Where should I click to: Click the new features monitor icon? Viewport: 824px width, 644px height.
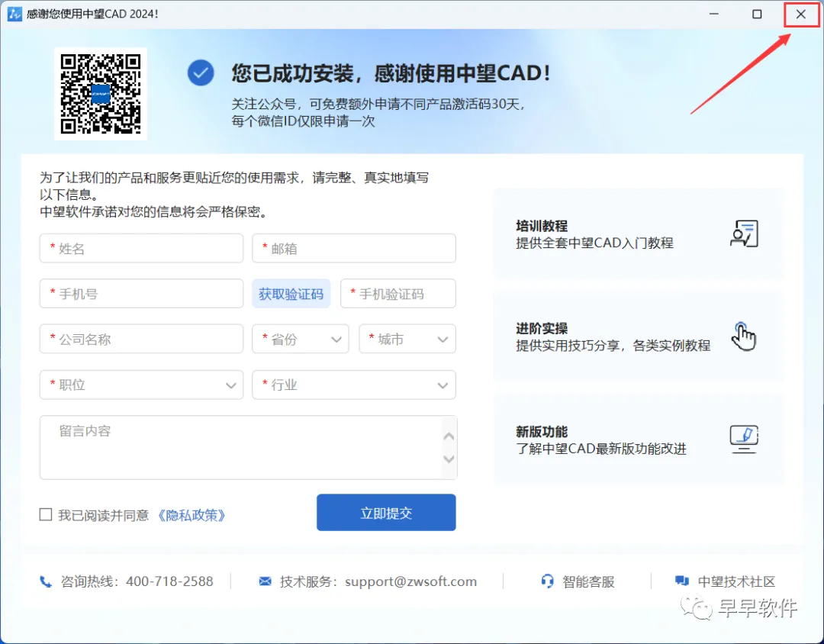click(744, 439)
